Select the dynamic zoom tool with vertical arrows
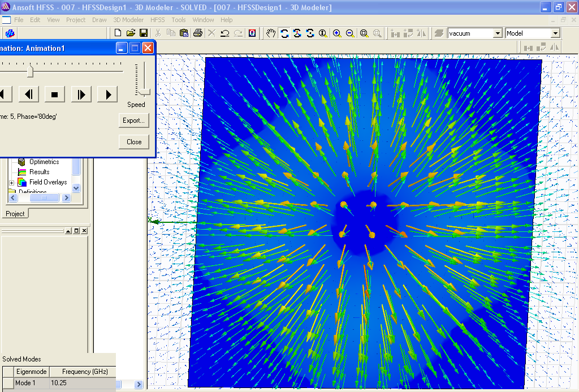The image size is (579, 392). point(323,33)
